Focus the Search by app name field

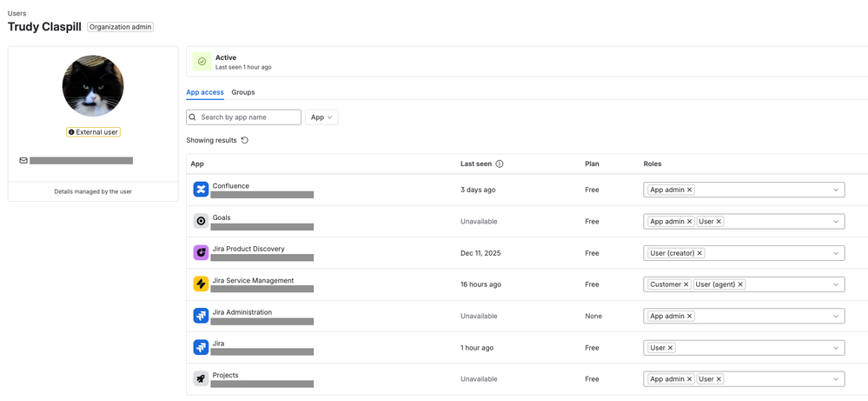pos(243,117)
